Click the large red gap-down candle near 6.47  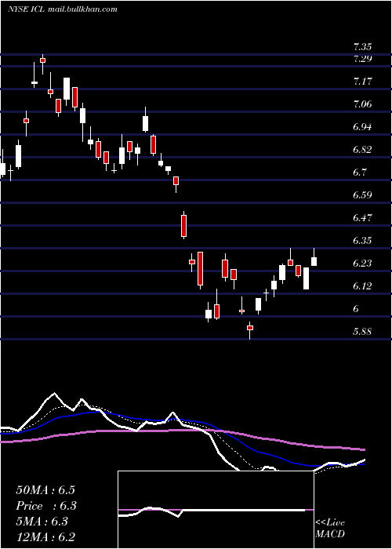pyautogui.click(x=183, y=226)
